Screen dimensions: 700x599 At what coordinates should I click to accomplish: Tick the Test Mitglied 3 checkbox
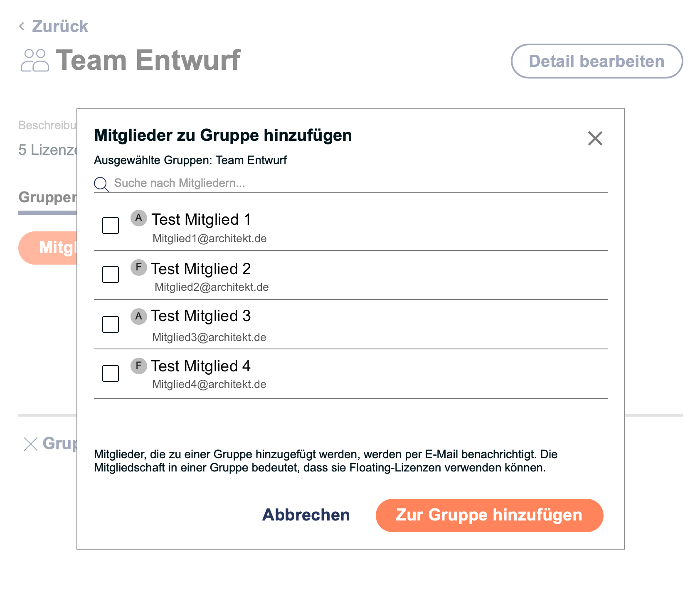click(111, 324)
